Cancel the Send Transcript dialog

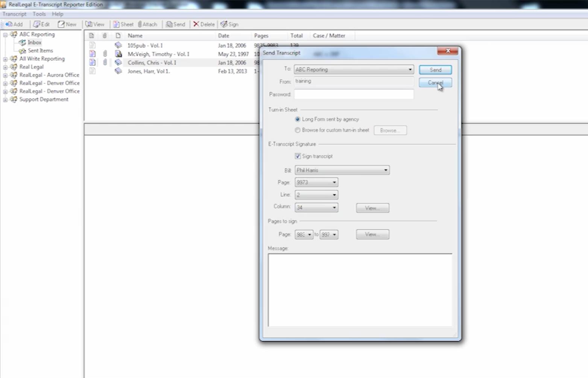click(435, 83)
